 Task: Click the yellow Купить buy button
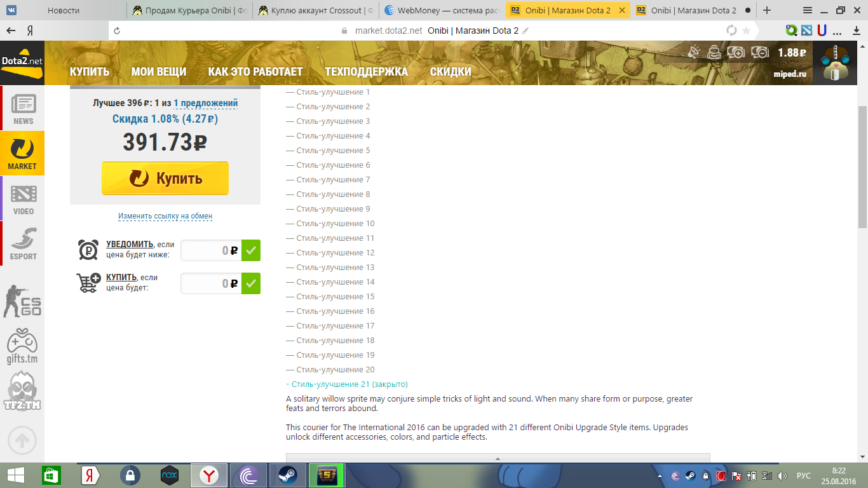[x=165, y=178]
